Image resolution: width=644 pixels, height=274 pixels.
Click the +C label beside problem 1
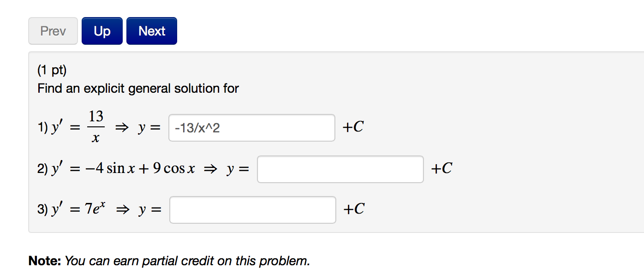(x=352, y=127)
